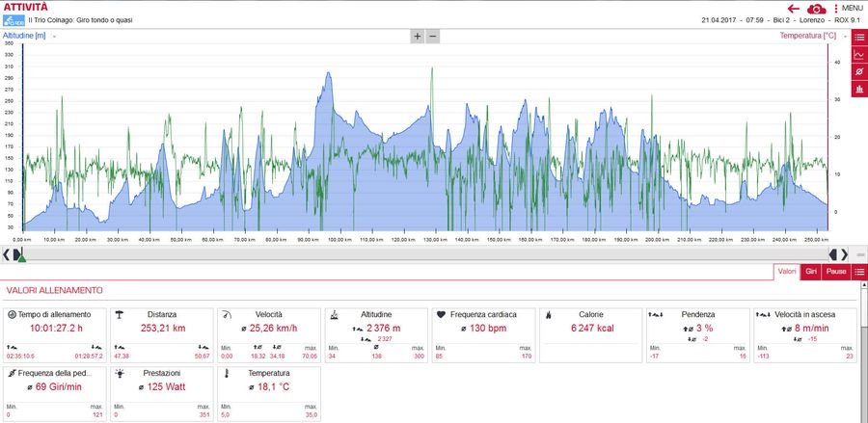Open the MENU three-dots button
868x423 pixels.
tap(848, 9)
